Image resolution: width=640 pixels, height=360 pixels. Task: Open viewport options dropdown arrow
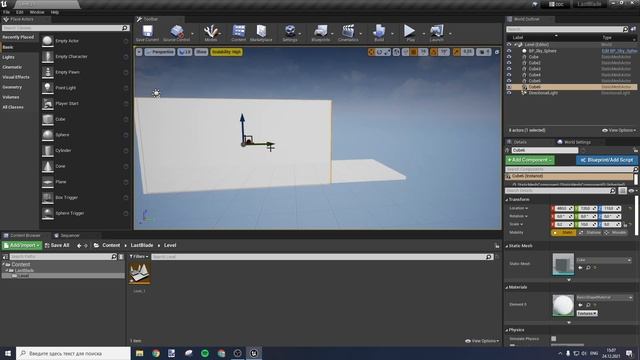pyautogui.click(x=139, y=52)
